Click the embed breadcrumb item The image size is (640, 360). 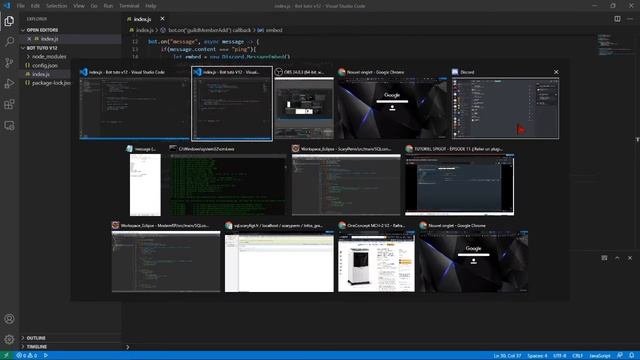273,30
